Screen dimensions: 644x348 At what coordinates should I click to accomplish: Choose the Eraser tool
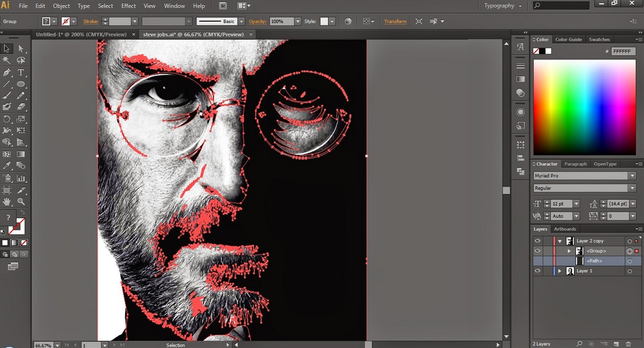coord(21,107)
